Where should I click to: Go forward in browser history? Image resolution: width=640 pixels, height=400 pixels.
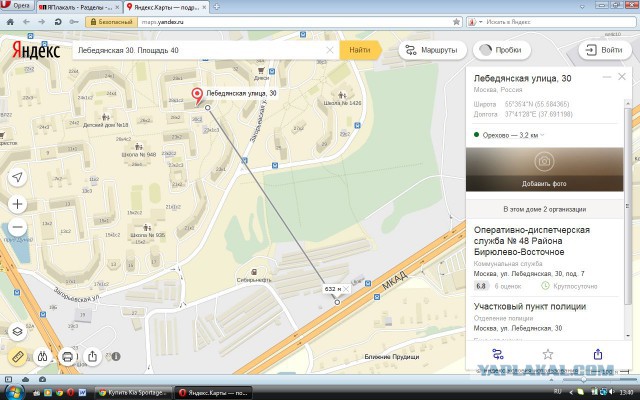click(x=42, y=22)
